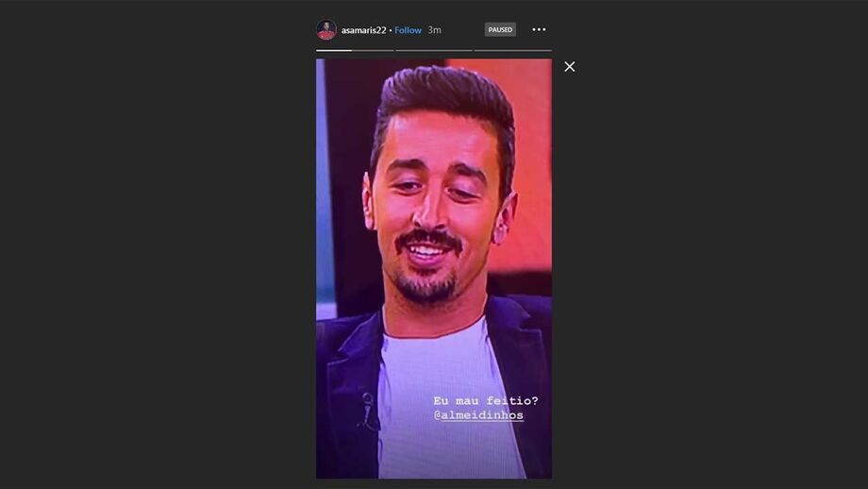Open the asamaris22 profile avatar

click(326, 30)
